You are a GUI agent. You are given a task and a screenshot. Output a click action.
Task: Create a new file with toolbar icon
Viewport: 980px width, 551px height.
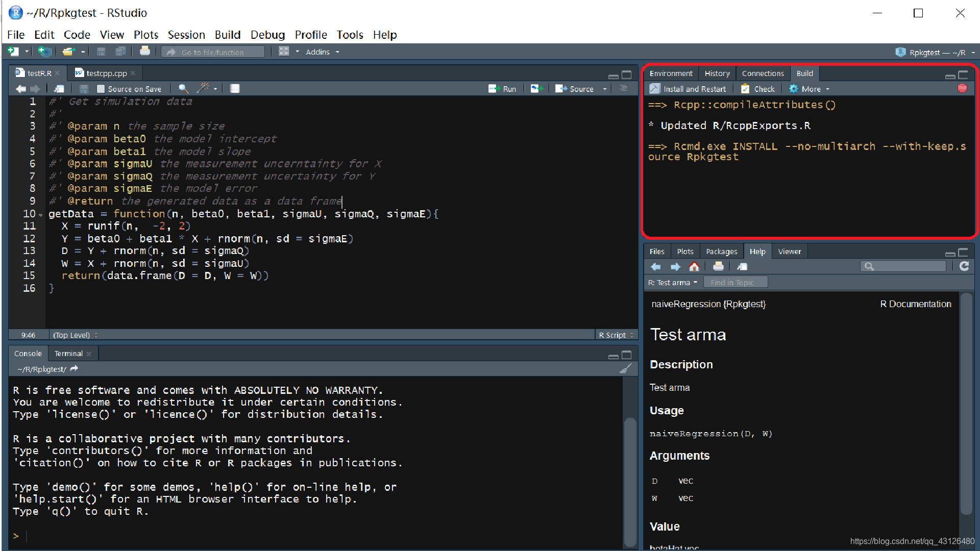pos(13,52)
